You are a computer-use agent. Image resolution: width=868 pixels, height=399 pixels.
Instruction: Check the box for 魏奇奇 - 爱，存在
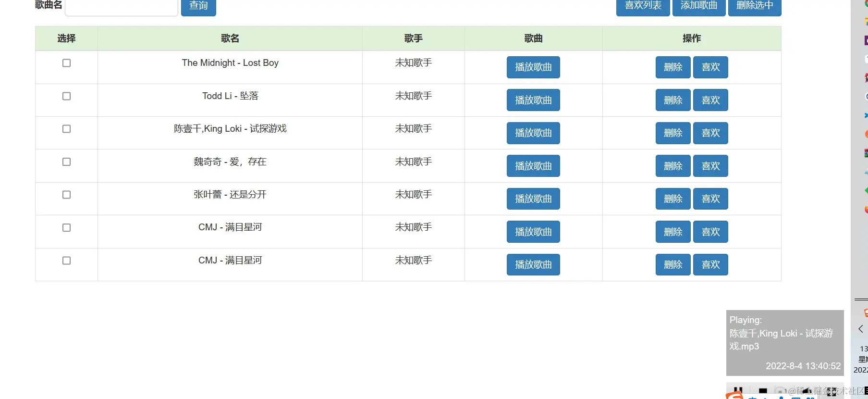67,162
